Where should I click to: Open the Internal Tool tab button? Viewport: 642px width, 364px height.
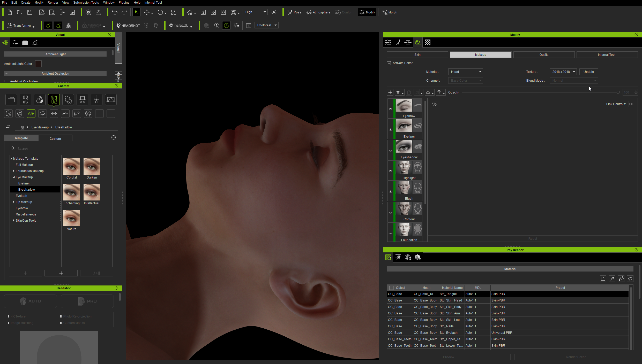click(x=607, y=55)
